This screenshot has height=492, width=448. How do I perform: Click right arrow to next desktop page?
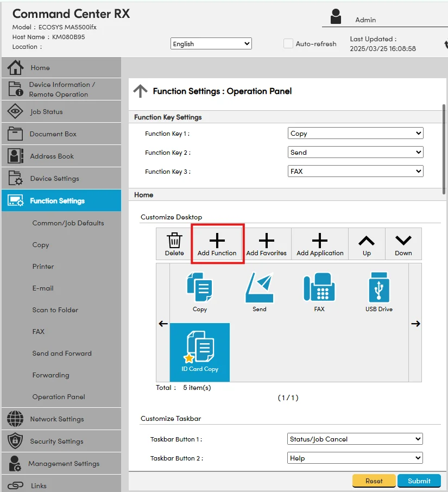pyautogui.click(x=415, y=324)
